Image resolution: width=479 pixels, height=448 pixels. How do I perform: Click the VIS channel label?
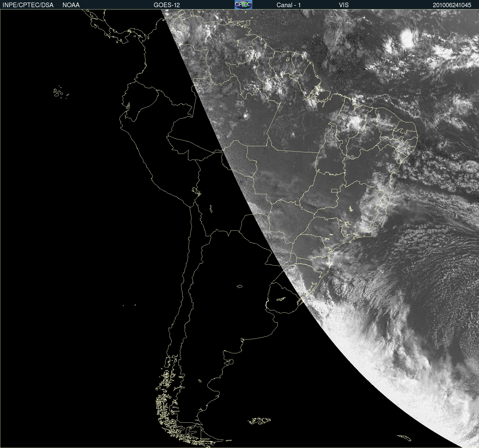344,5
